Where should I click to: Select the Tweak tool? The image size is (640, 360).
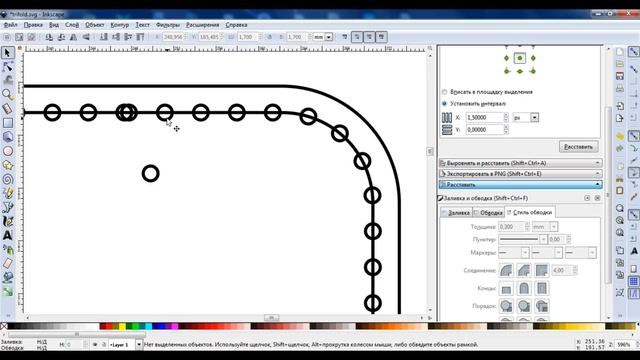click(x=7, y=80)
